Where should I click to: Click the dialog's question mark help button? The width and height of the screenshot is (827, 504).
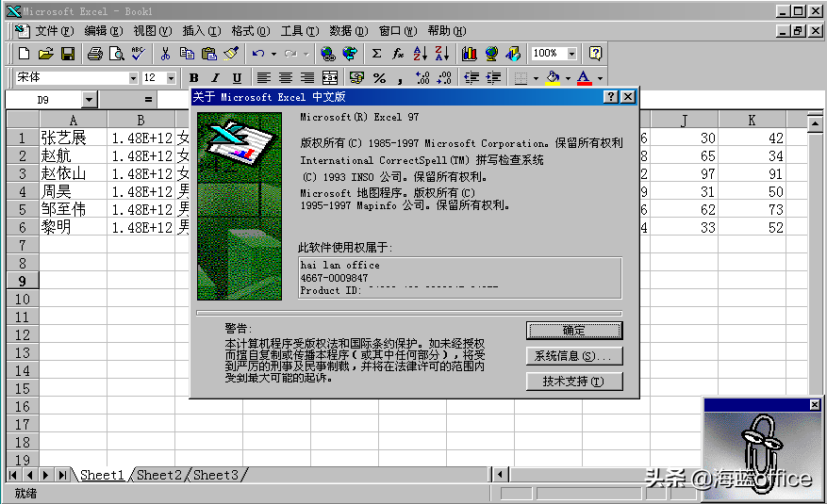pos(610,96)
